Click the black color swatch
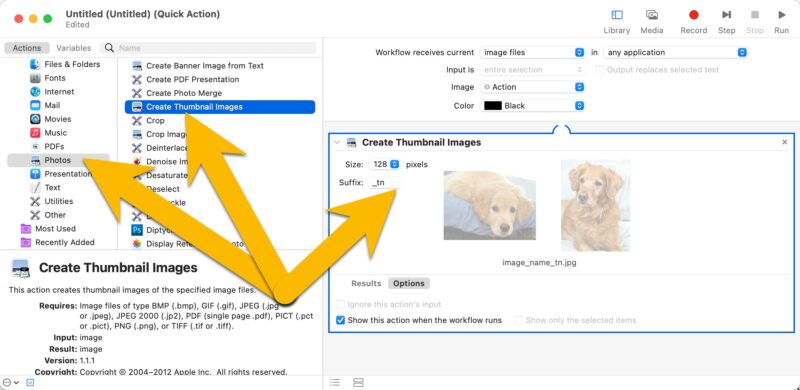 pos(493,106)
